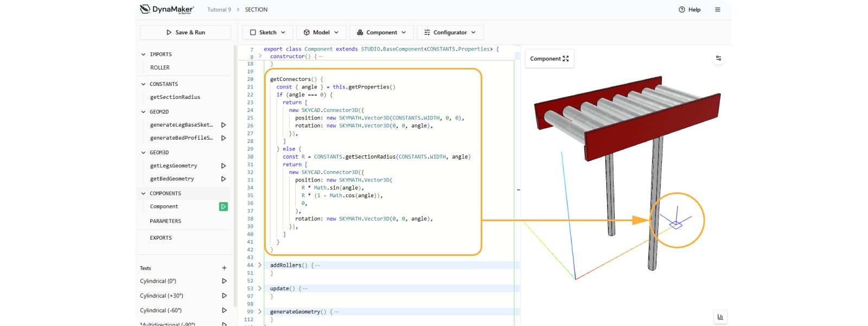
Task: Click the green play icon beside Component
Action: (x=224, y=206)
